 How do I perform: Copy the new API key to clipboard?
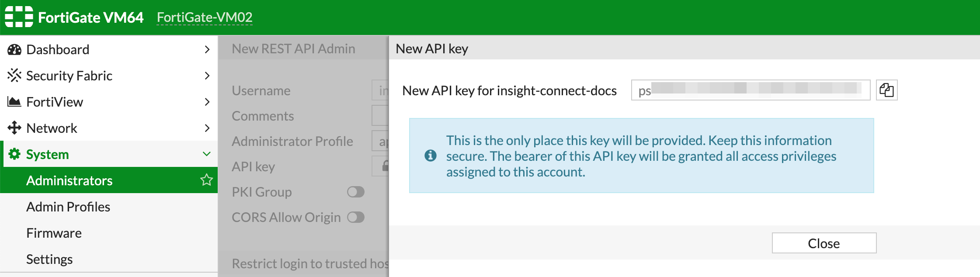point(886,90)
